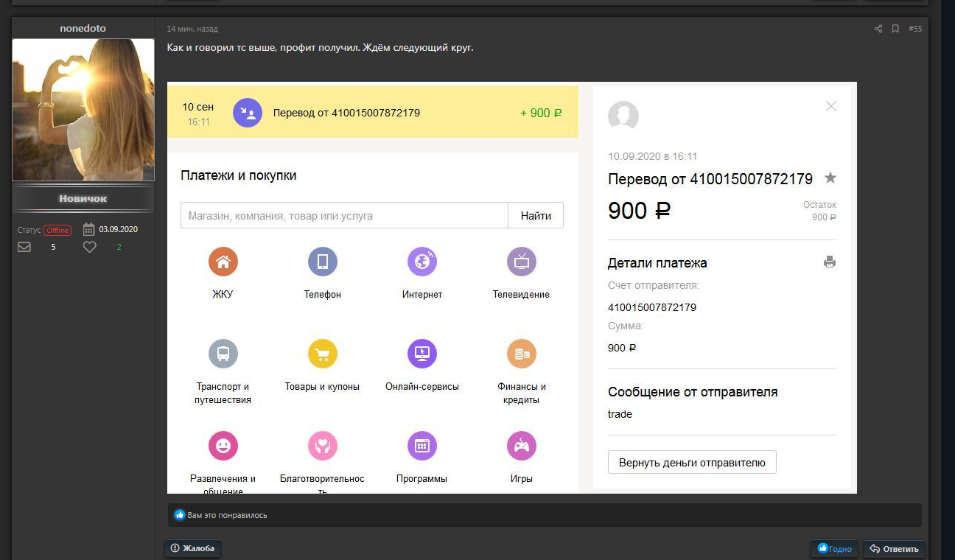This screenshot has width=955, height=560.
Task: Open the #55 post permalink
Action: click(x=915, y=29)
